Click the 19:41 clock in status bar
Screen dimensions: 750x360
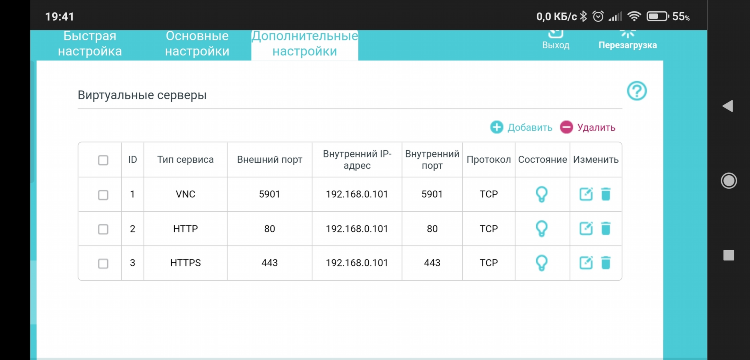pos(59,17)
